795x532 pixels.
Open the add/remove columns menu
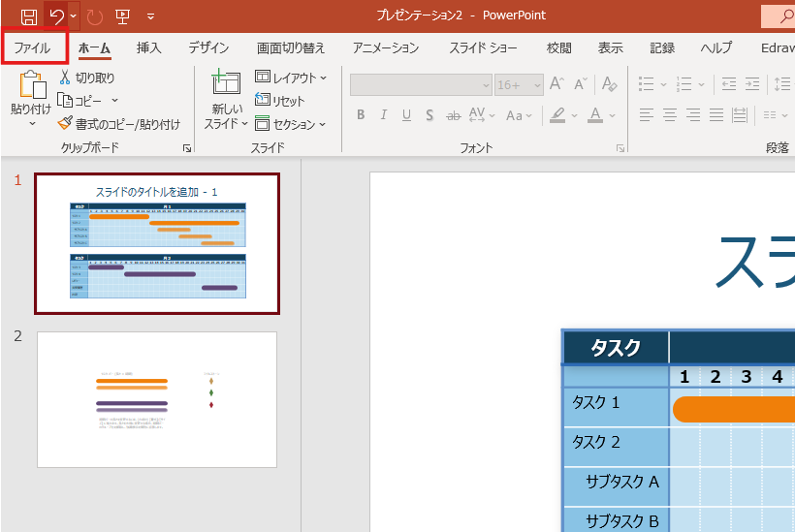775,115
